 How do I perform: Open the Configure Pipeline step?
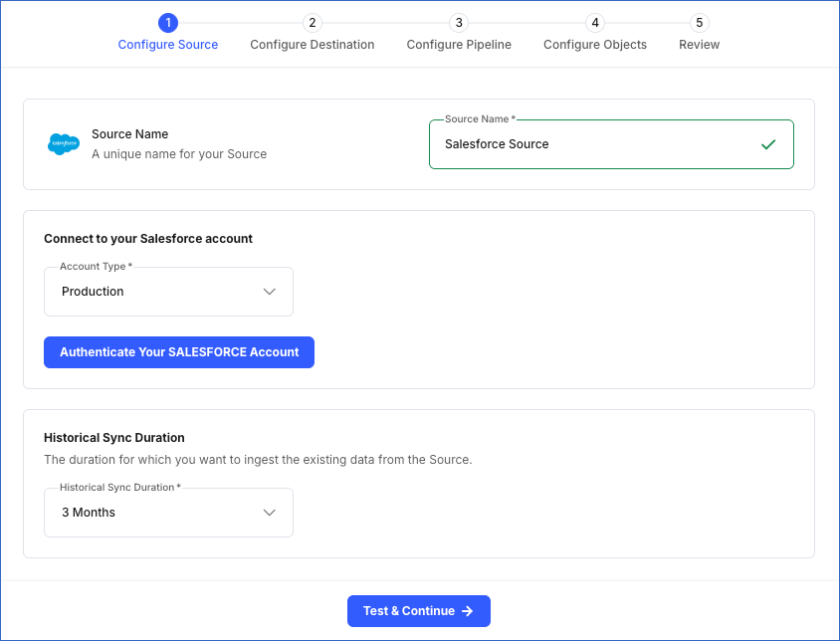[459, 44]
